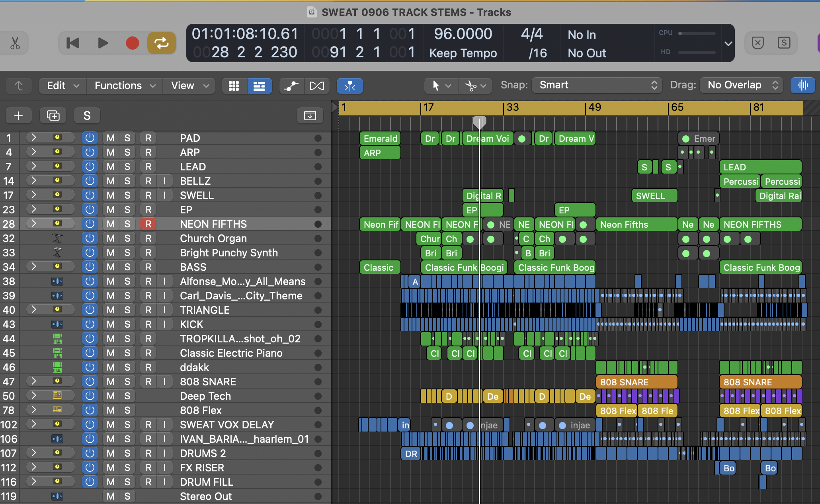Click the playhead marker handle
Screen dimensions: 820x504
pos(479,122)
